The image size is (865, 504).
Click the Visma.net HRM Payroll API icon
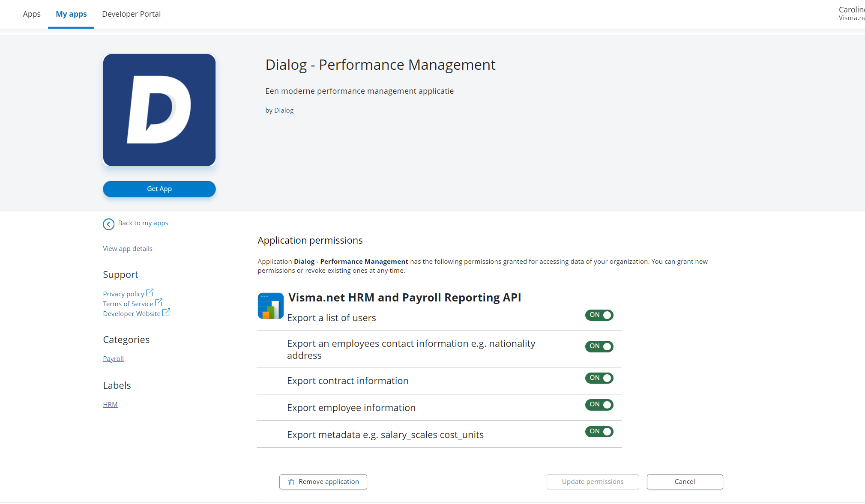point(270,306)
